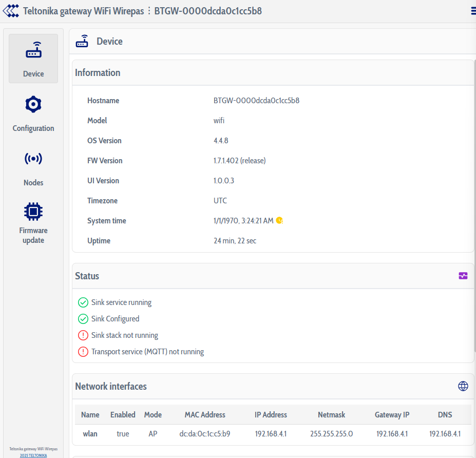Click the red alert for Transport service MQTT
476x458 pixels.
click(83, 352)
